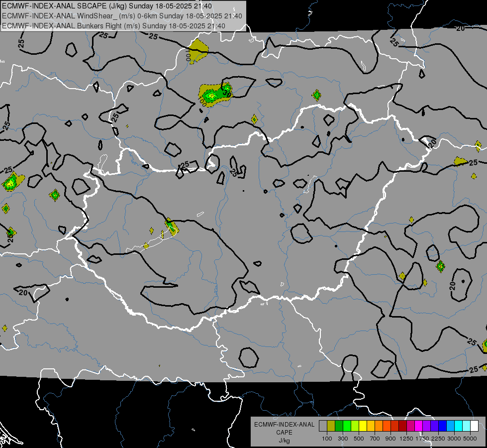Click the 700 value under legend
487x448 pixels.
coord(375,439)
